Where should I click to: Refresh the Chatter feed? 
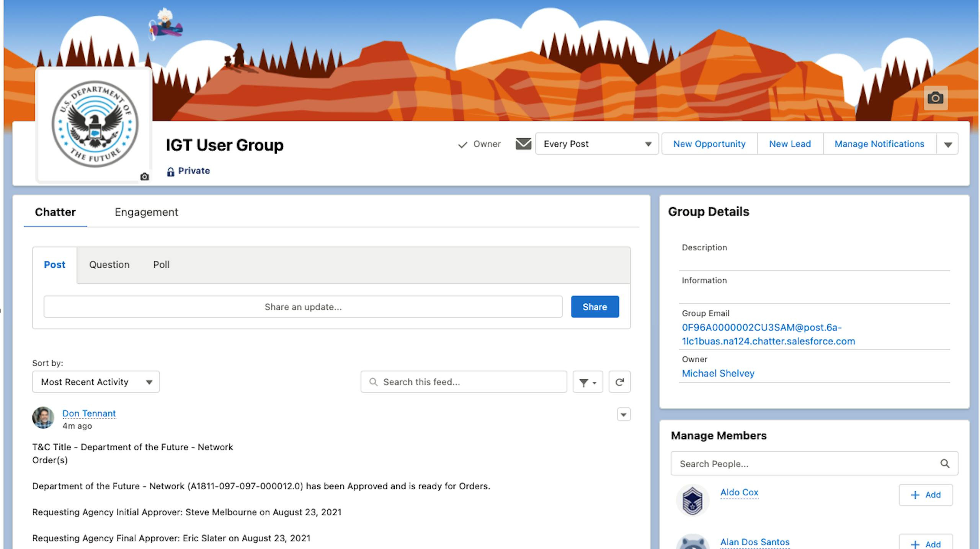point(619,382)
